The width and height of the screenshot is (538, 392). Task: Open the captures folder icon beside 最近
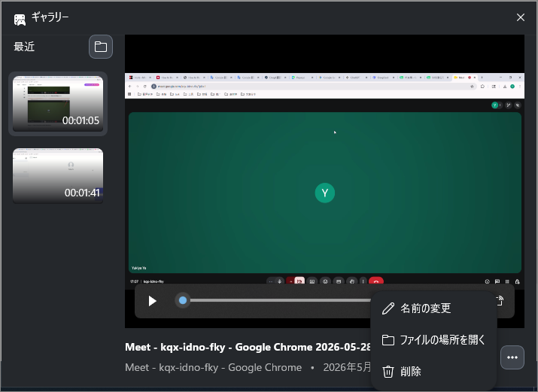coord(101,47)
